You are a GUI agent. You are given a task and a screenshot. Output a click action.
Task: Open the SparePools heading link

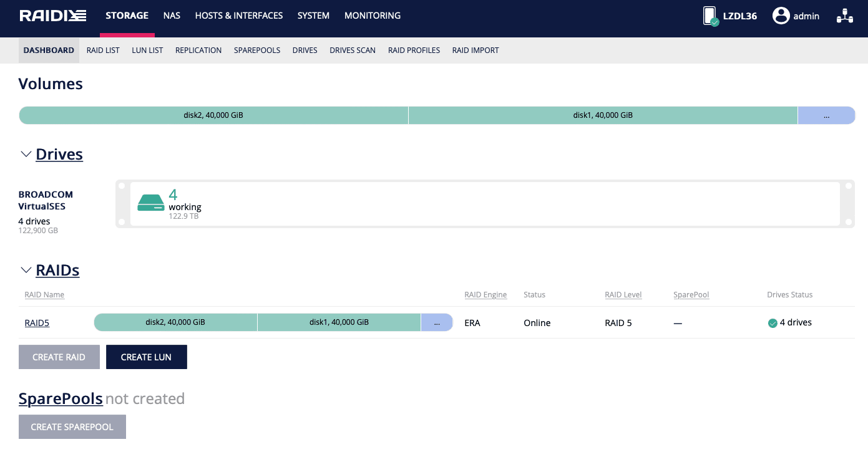click(x=61, y=398)
